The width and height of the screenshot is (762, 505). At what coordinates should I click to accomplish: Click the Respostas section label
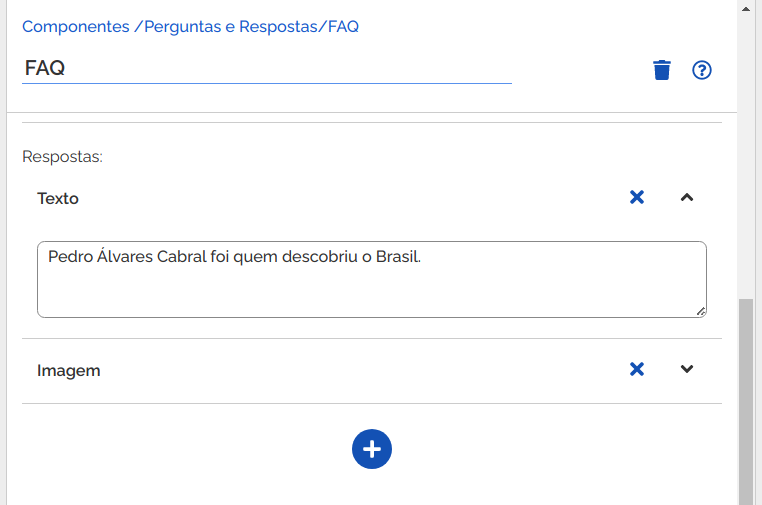[62, 157]
